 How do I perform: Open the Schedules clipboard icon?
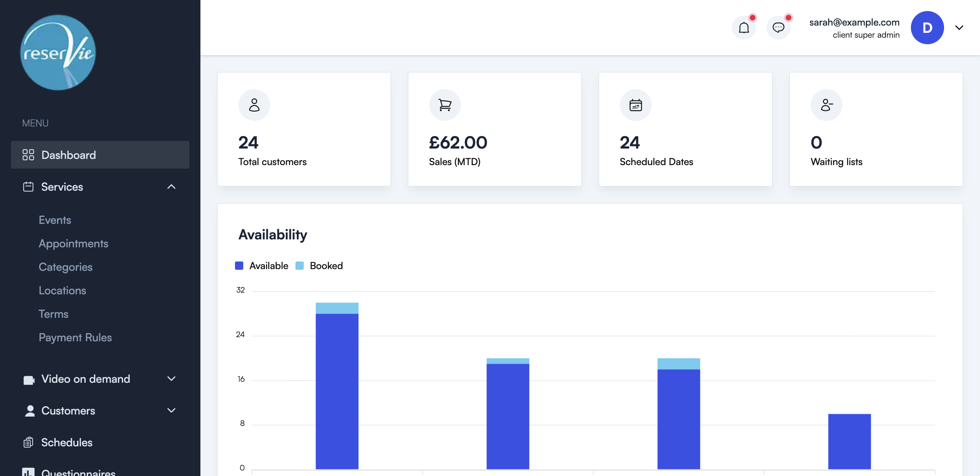coord(29,442)
